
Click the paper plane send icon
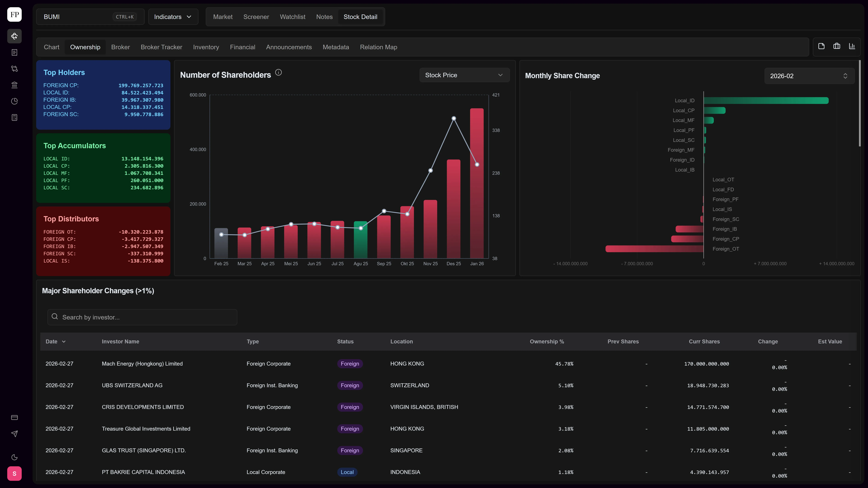14,434
